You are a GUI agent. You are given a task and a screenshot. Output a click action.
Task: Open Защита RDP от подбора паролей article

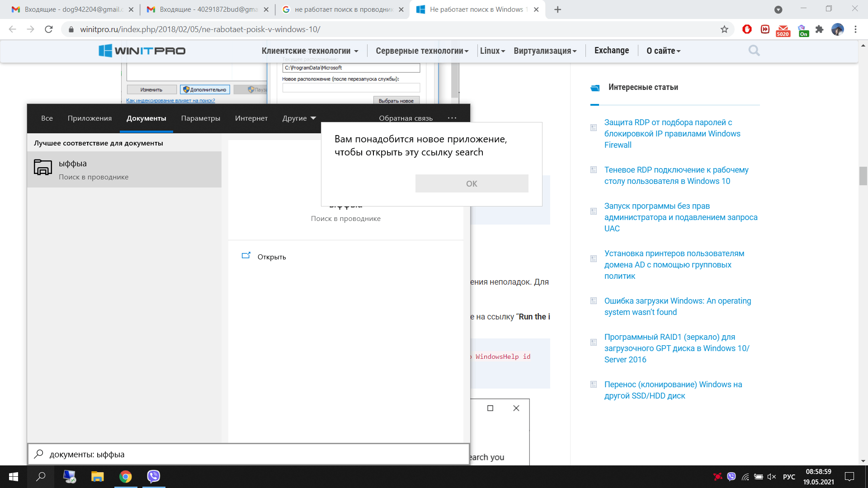[x=672, y=134]
